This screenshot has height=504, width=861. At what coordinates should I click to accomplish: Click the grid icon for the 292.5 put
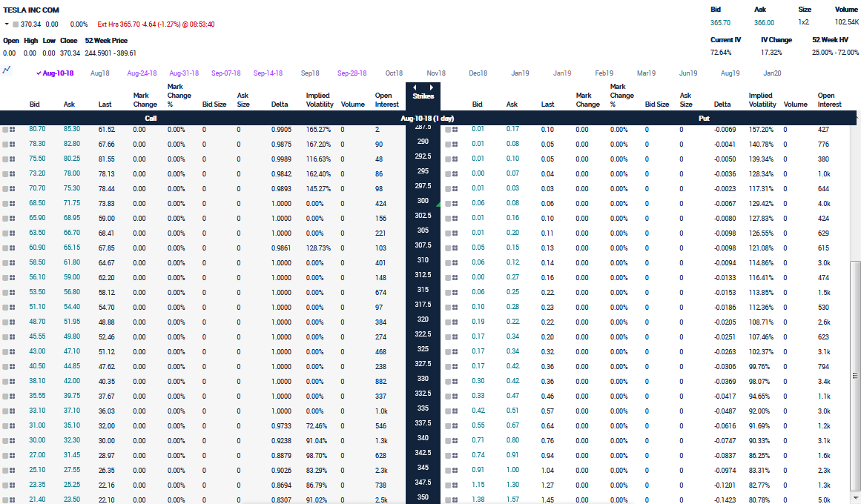tap(455, 159)
